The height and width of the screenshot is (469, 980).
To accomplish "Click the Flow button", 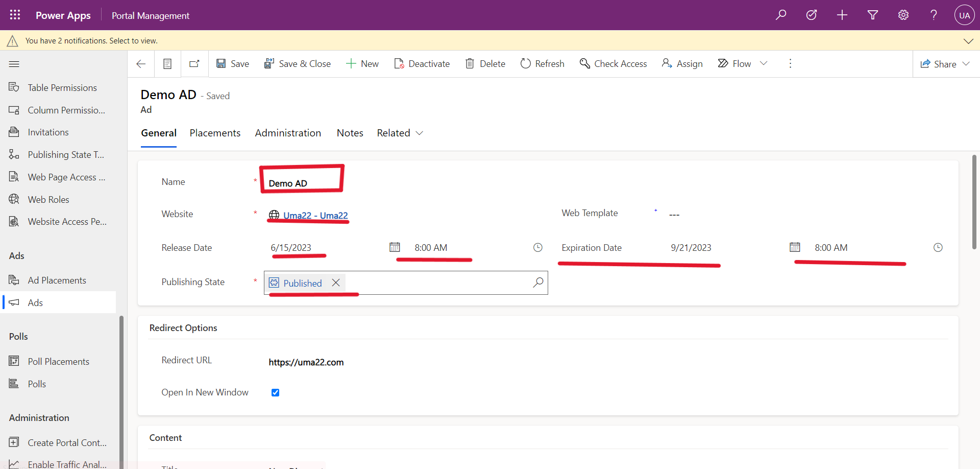I will (x=734, y=64).
